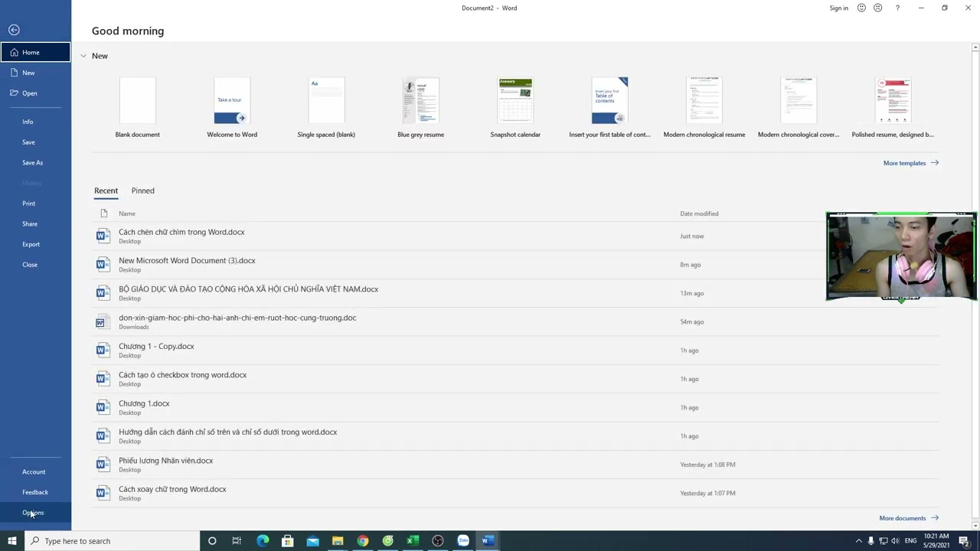980x551 pixels.
Task: Click Word icon beside Phiếu lương Nhân viên.docx
Action: pos(103,465)
